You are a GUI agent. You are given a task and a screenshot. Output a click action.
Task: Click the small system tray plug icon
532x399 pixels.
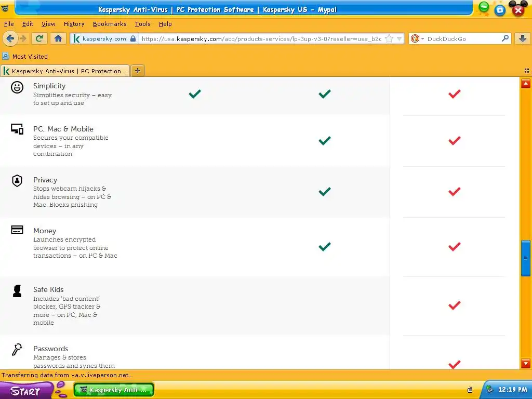click(x=470, y=390)
